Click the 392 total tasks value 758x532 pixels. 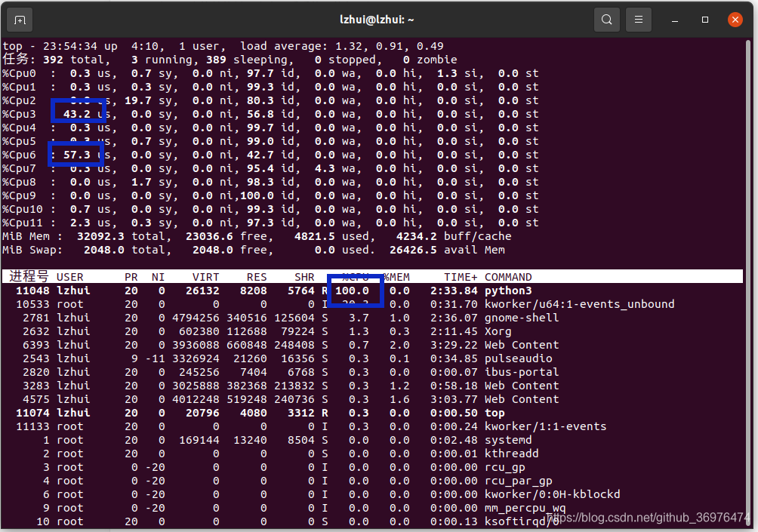point(53,60)
